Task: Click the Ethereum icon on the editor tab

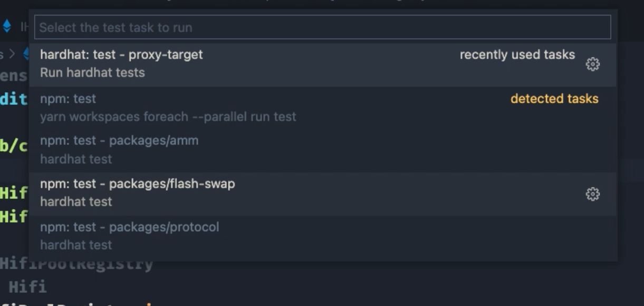Action: [7, 26]
